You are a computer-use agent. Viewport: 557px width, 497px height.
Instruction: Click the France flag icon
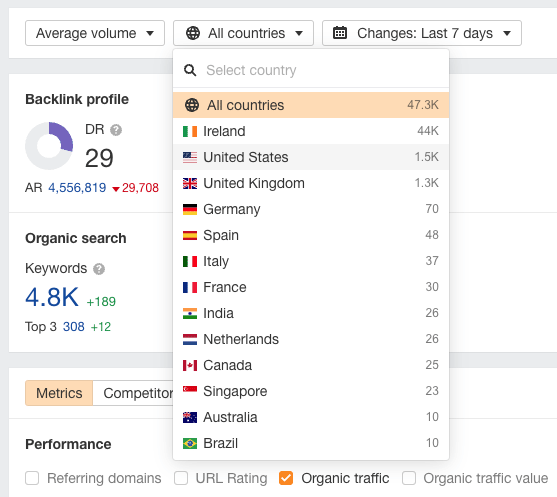click(x=190, y=287)
